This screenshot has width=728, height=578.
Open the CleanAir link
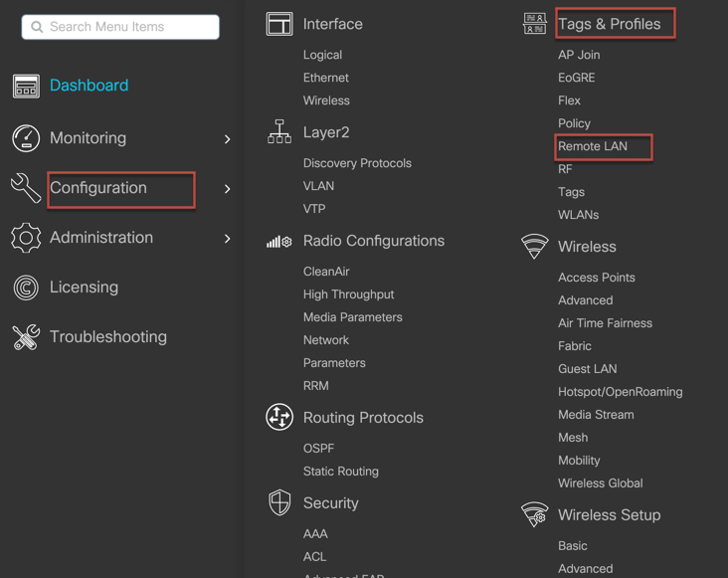pyautogui.click(x=326, y=272)
